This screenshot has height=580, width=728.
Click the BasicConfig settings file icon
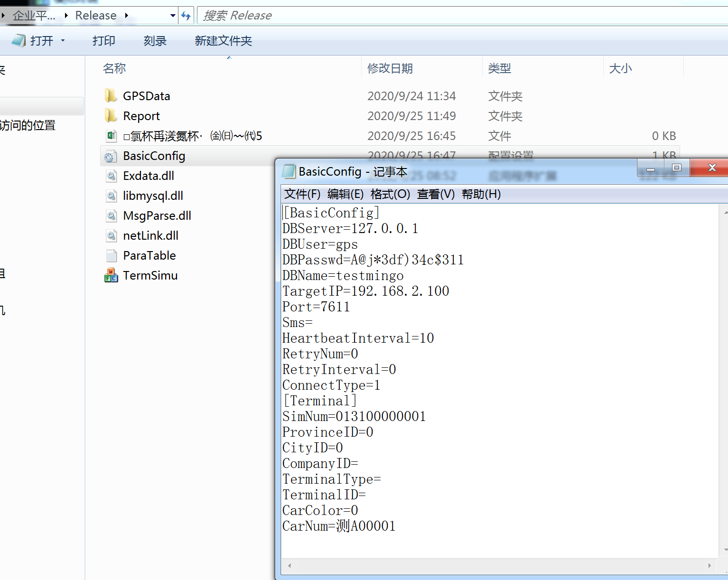point(111,156)
